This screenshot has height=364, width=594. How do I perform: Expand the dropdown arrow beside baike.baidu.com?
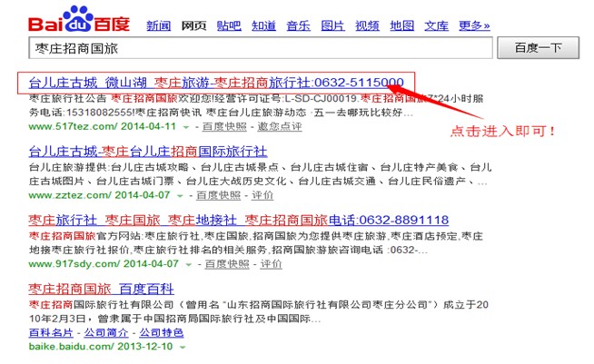(x=183, y=347)
